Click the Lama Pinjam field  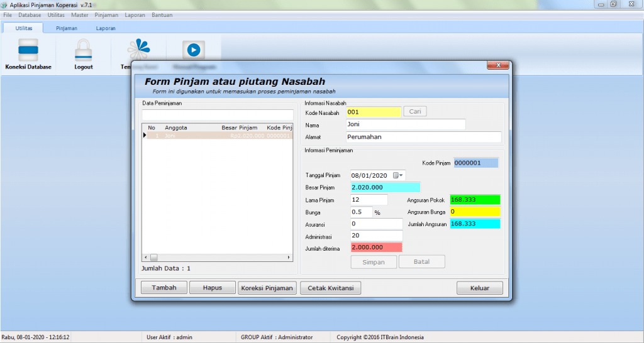click(369, 200)
